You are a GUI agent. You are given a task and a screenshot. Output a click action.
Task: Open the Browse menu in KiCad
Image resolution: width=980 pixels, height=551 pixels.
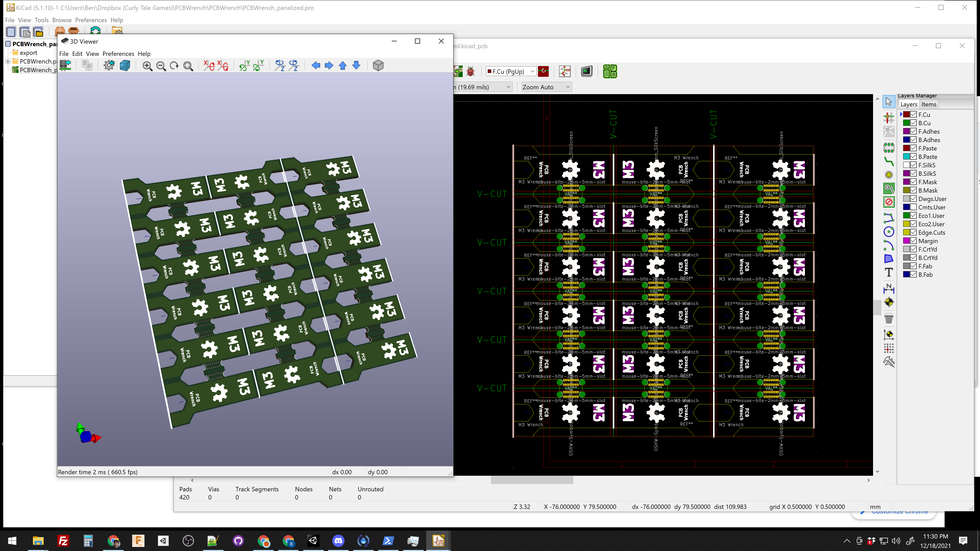point(62,20)
